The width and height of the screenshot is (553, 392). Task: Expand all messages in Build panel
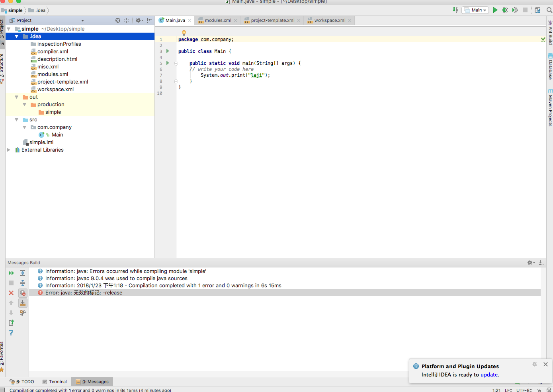[x=23, y=273]
